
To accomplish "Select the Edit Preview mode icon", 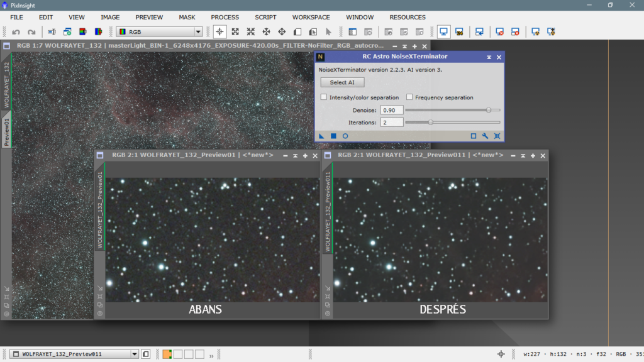I will tap(313, 31).
